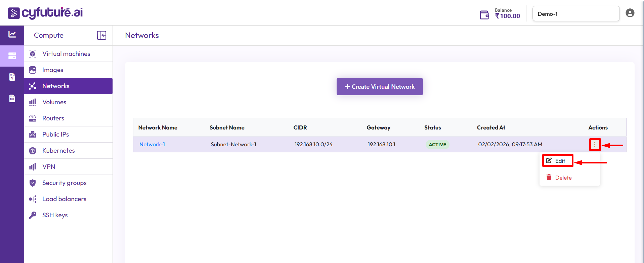644x263 pixels.
Task: Click the Create Virtual Network button
Action: pyautogui.click(x=380, y=87)
